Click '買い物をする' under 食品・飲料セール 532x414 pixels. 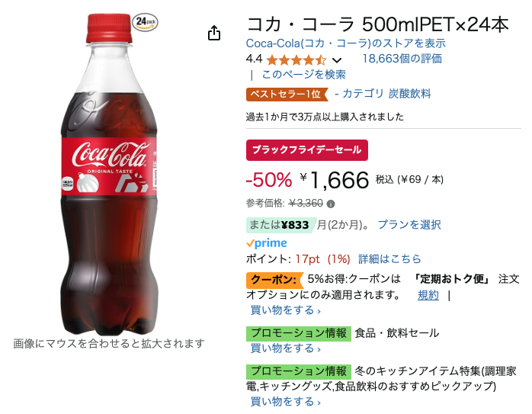[x=285, y=348]
